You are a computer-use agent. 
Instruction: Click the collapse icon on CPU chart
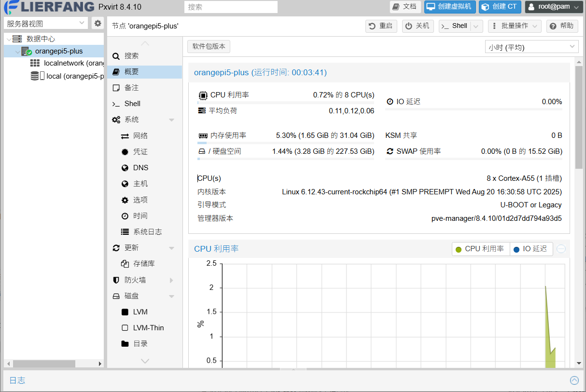click(x=561, y=249)
